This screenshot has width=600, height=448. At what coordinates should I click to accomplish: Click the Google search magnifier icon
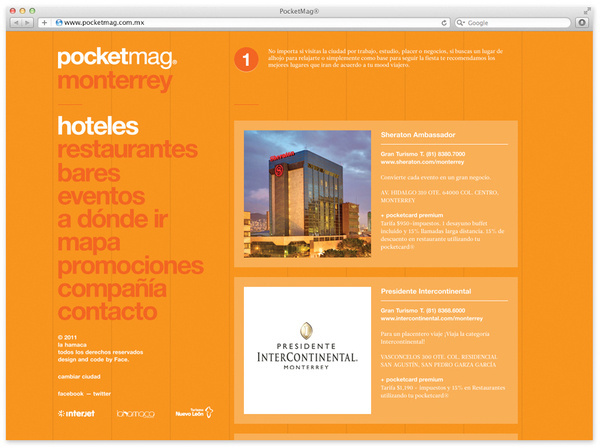tap(460, 23)
